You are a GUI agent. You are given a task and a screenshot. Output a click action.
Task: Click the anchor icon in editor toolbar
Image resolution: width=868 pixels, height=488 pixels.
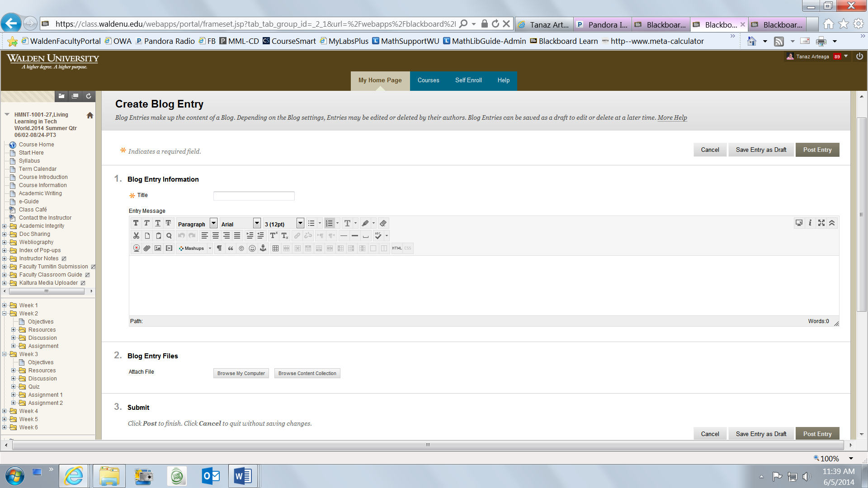pos(263,249)
